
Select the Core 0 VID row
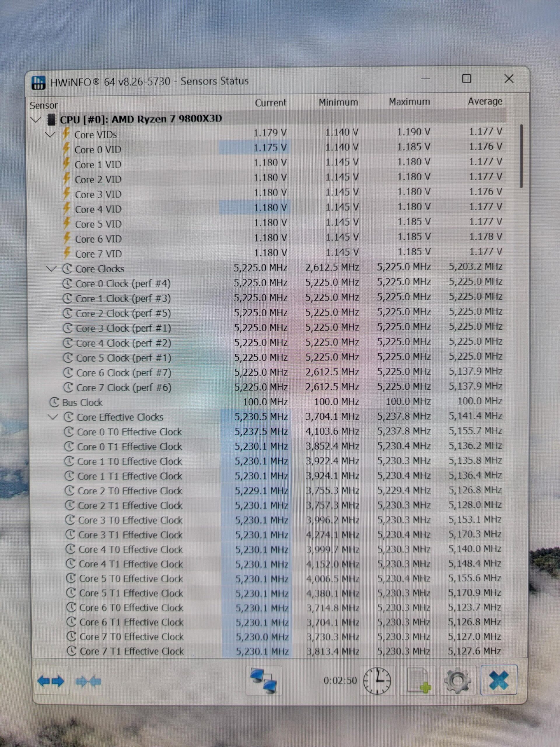[98, 150]
